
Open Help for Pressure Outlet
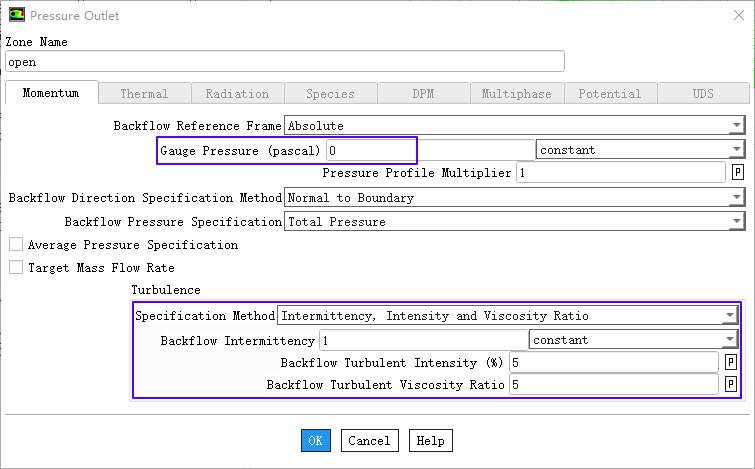(430, 440)
